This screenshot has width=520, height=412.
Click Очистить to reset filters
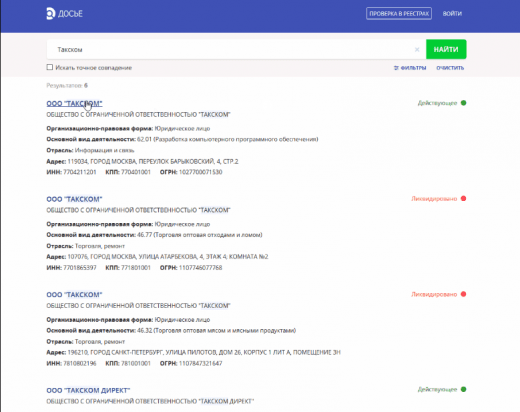pyautogui.click(x=450, y=68)
